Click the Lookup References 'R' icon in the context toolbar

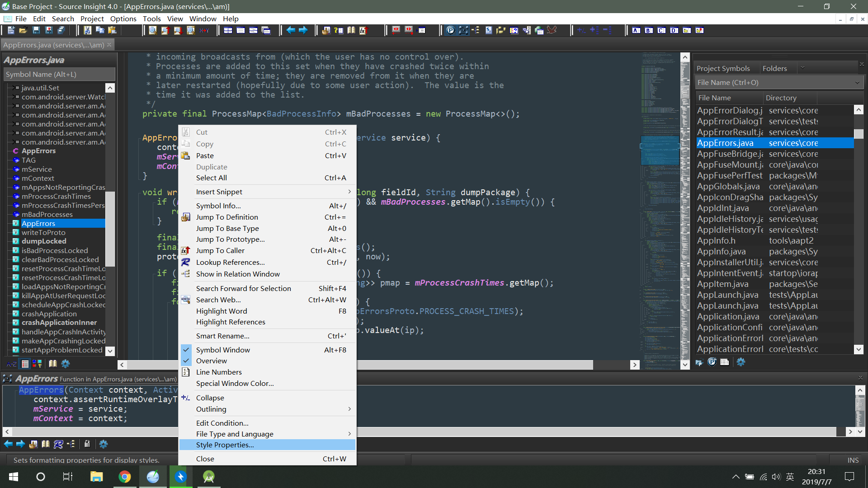click(x=58, y=444)
